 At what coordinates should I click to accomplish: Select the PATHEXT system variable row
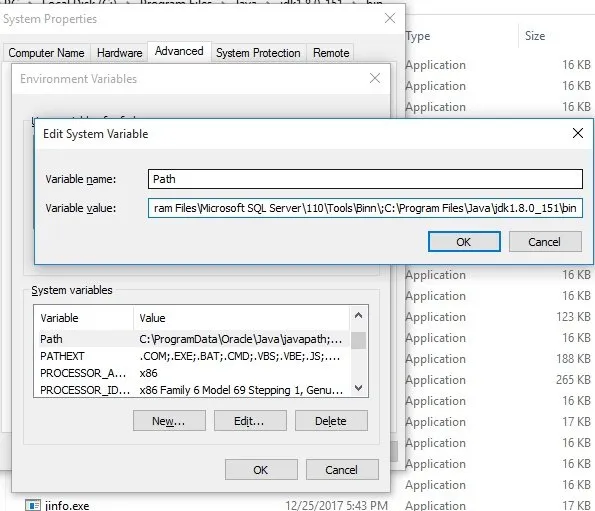tap(194, 356)
